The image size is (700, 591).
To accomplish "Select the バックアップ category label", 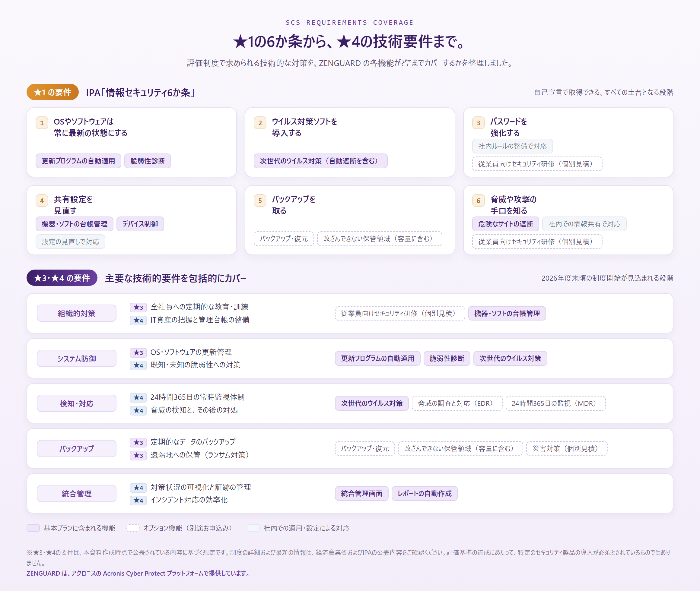I will click(x=76, y=448).
